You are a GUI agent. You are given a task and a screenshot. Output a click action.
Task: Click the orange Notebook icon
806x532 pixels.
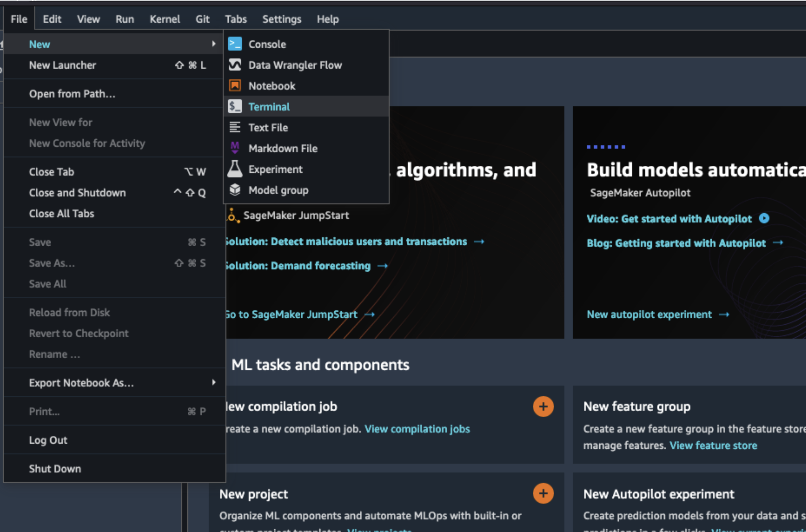tap(235, 85)
